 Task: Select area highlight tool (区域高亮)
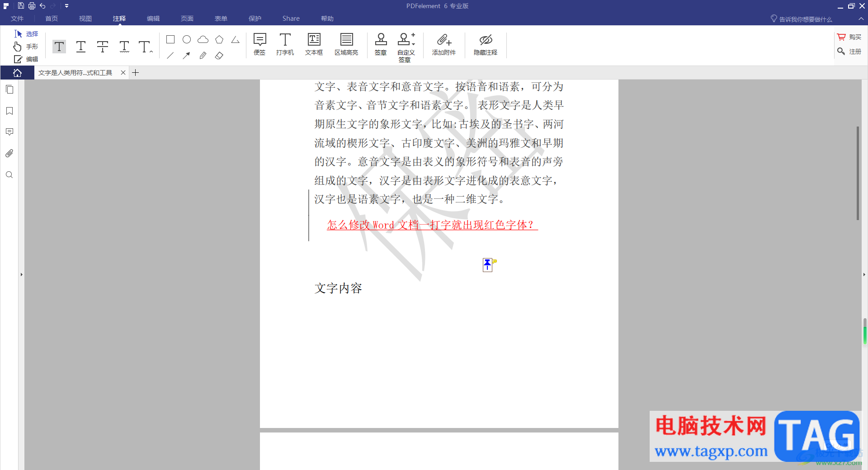(x=346, y=44)
